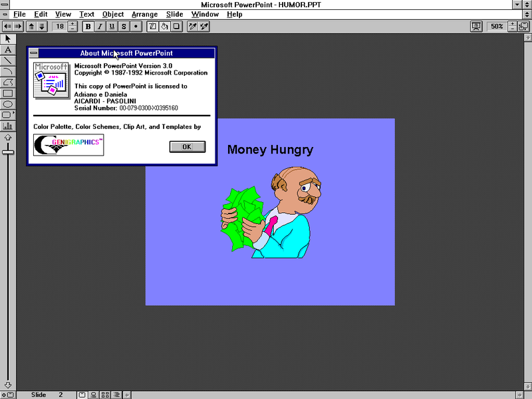Open the Window menu
Screen dimensions: 532x399
point(205,14)
